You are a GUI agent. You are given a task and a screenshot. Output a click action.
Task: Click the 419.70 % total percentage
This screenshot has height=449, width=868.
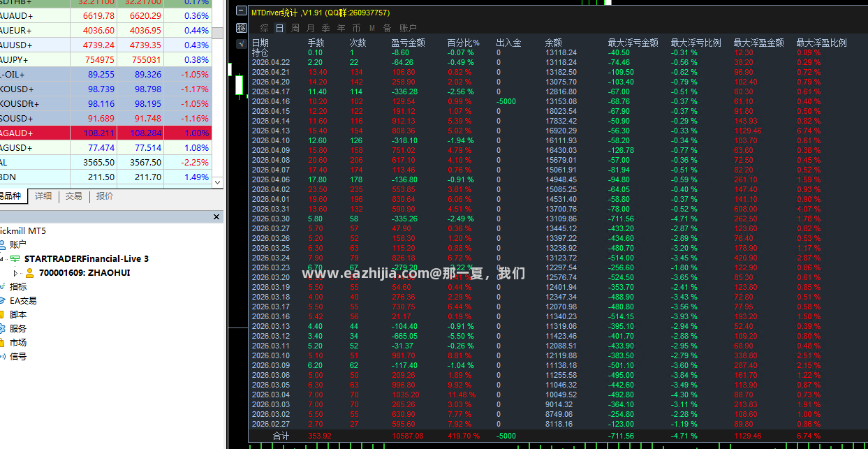tap(464, 436)
